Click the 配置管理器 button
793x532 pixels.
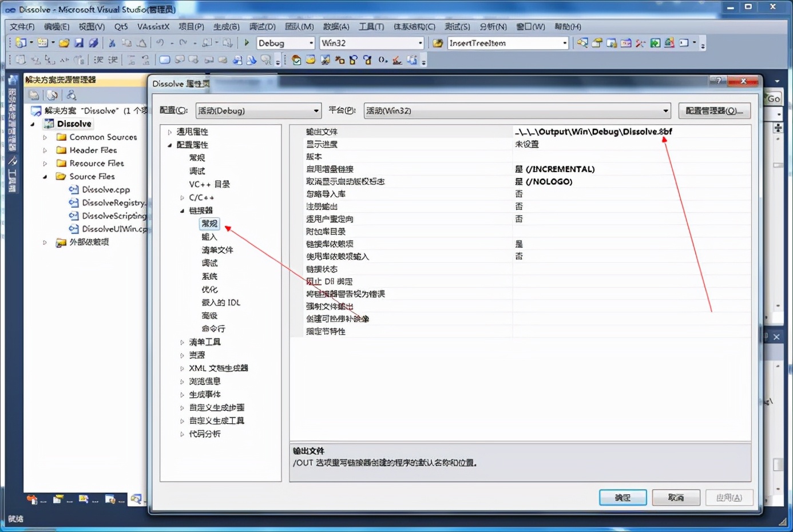pos(714,110)
